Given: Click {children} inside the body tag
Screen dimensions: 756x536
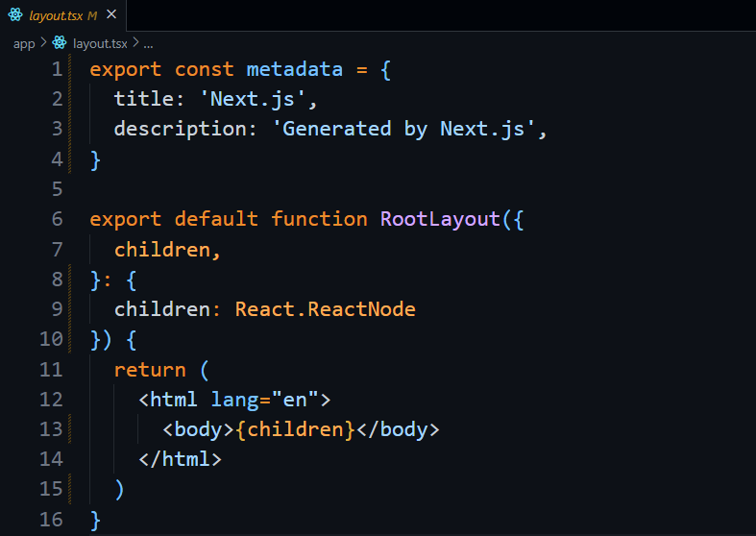Looking at the screenshot, I should [301, 429].
